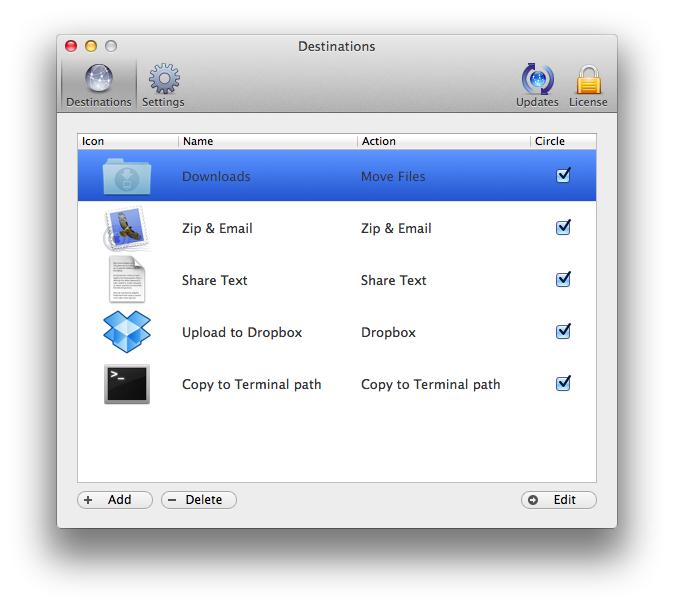The height and width of the screenshot is (607, 674).
Task: Sort by the Icon column header
Action: click(x=128, y=141)
